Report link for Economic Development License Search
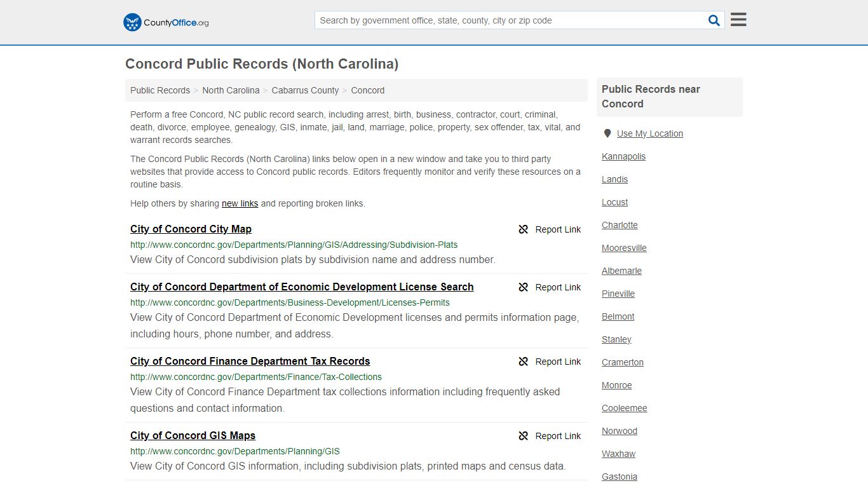Image resolution: width=868 pixels, height=488 pixels. [x=558, y=287]
